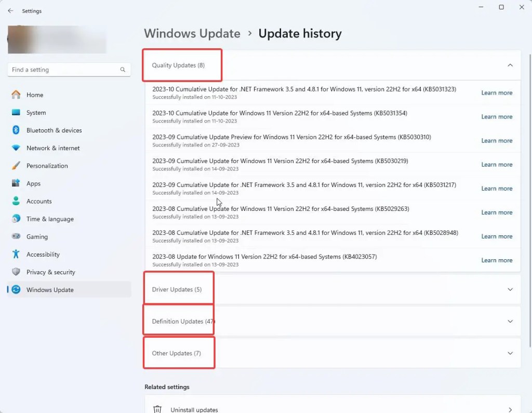Select the System icon in sidebar
This screenshot has height=413, width=532.
[x=16, y=113]
